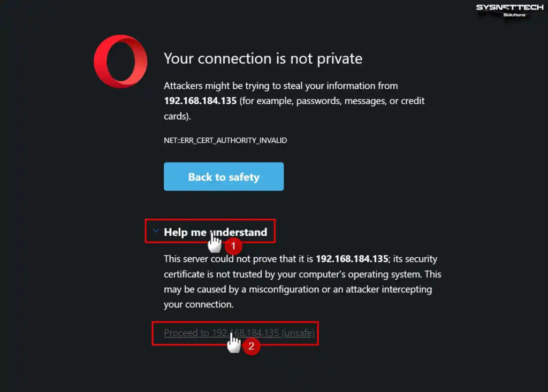Click bold 192.168.184.135 in the server explanation
Viewport: 548px width, 392px height.
click(352, 259)
